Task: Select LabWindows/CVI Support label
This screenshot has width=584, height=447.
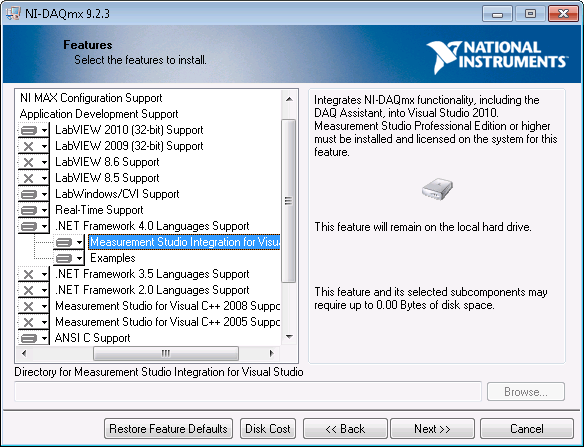Action: point(117,194)
